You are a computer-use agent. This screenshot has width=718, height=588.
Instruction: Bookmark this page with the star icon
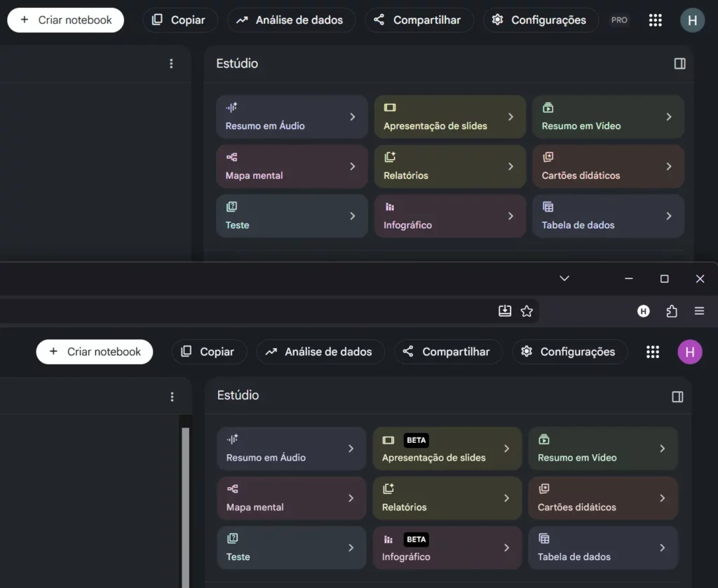(x=527, y=311)
